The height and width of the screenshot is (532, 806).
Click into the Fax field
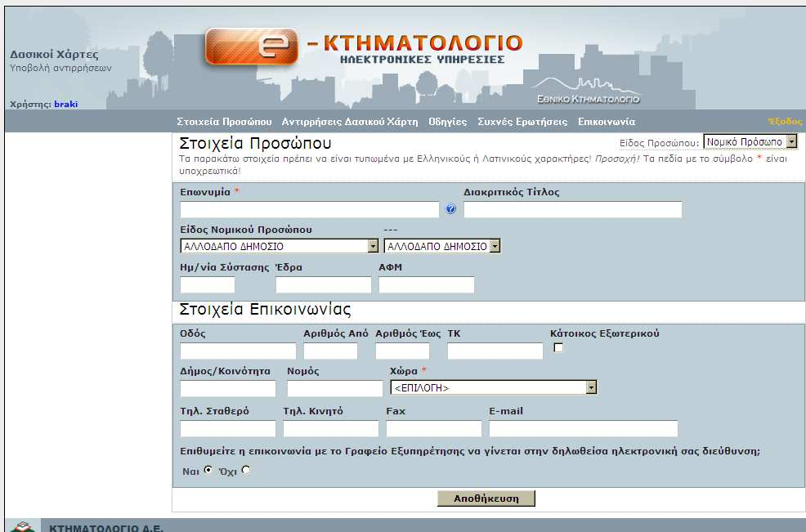tap(434, 429)
